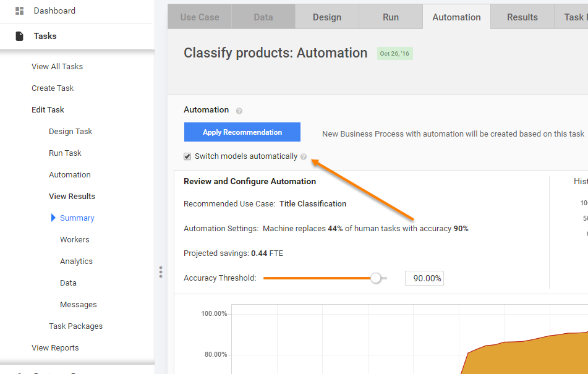Open Workers under View Results
The image size is (588, 374).
(75, 239)
